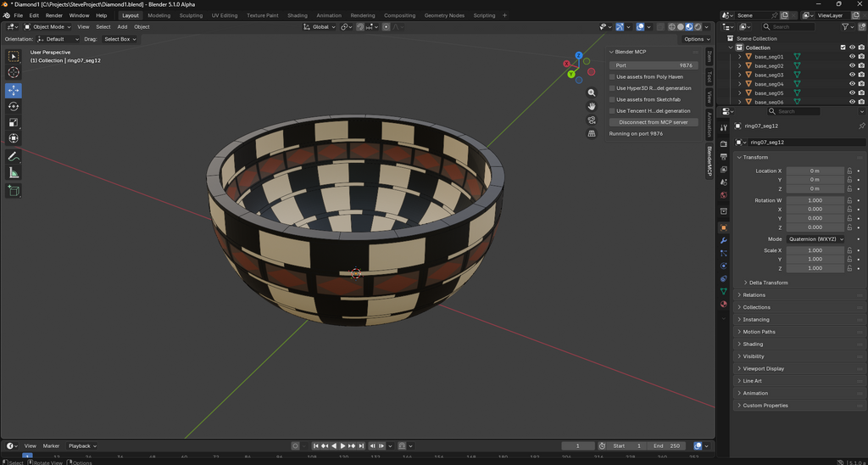Screen dimensions: 868x465
Task: Click Disconnect from MCP server button
Action: click(654, 122)
